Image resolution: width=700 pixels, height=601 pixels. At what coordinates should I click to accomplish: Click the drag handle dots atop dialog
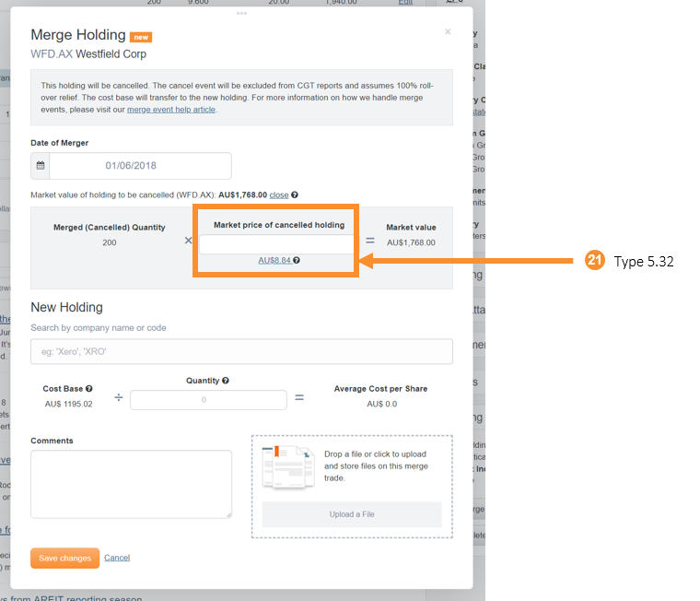[x=241, y=14]
